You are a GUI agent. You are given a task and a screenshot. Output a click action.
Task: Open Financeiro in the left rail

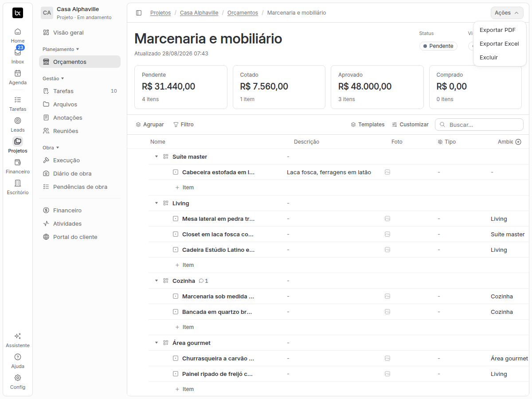click(18, 166)
